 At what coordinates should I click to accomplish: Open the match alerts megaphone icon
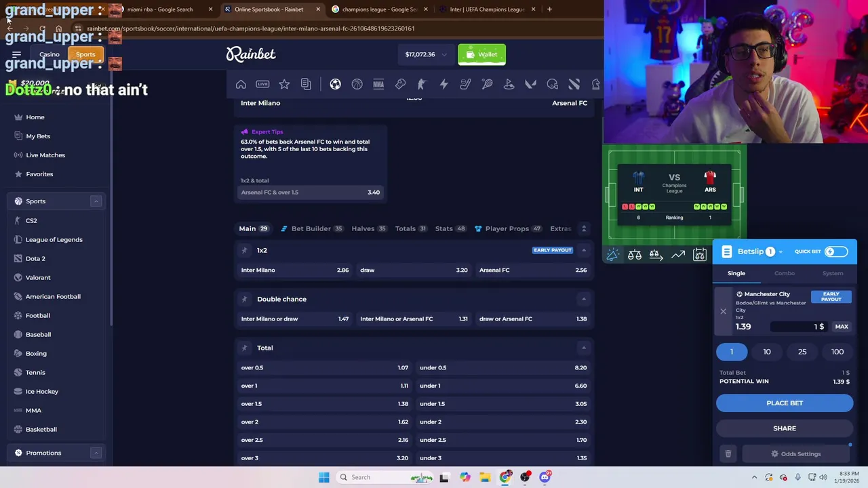(612, 255)
